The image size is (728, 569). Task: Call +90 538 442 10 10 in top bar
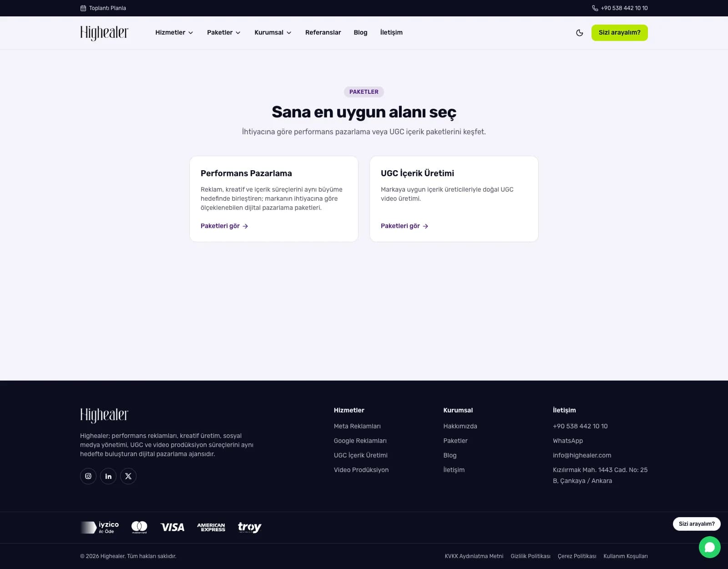(x=620, y=8)
